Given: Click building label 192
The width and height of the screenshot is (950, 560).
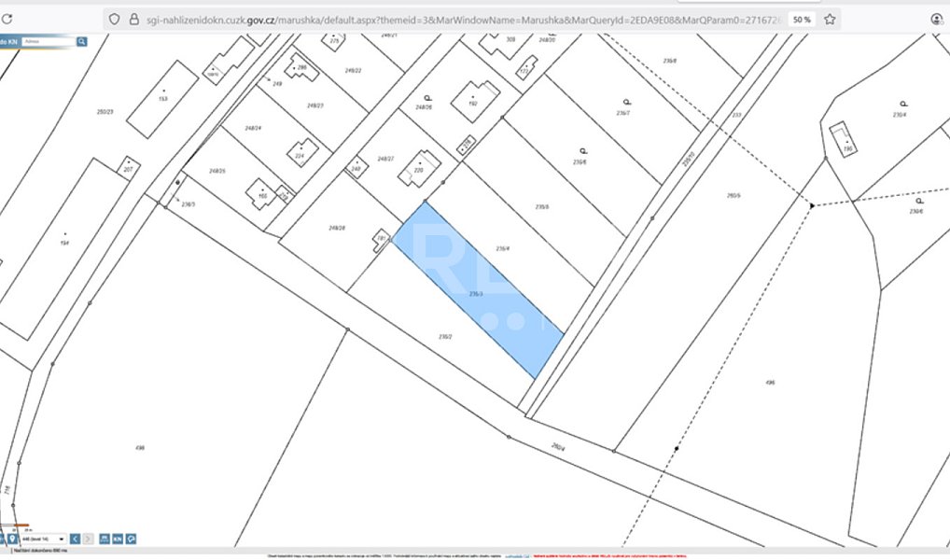Looking at the screenshot, I should pyautogui.click(x=473, y=104).
